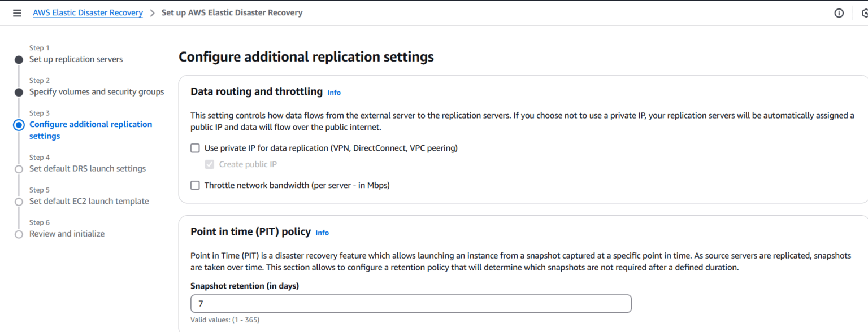Click the Step 5 empty step circle
868x332 pixels.
(x=19, y=201)
